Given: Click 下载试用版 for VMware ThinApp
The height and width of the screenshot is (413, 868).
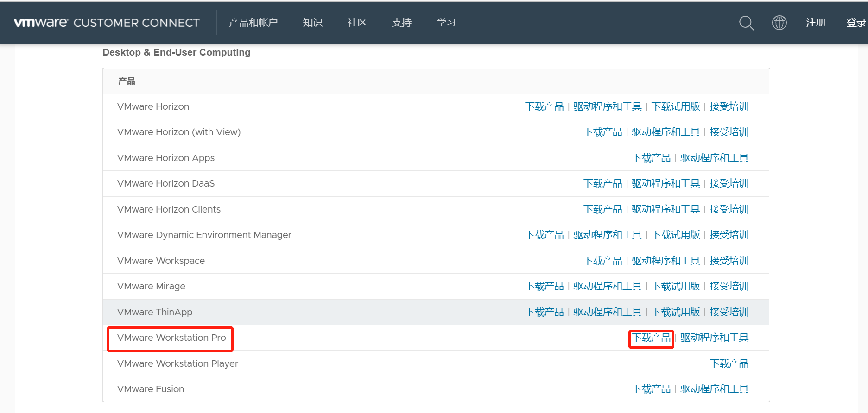Looking at the screenshot, I should 676,312.
